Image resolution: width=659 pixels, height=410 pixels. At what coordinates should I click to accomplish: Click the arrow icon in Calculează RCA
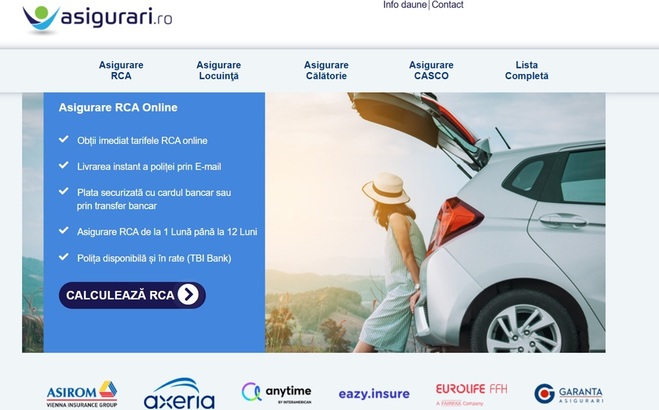click(188, 295)
